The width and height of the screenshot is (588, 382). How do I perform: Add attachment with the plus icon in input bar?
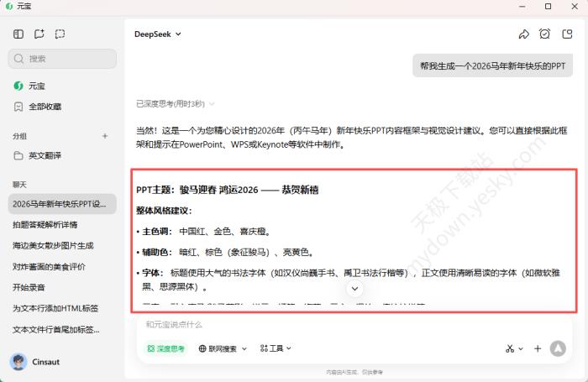[538, 348]
